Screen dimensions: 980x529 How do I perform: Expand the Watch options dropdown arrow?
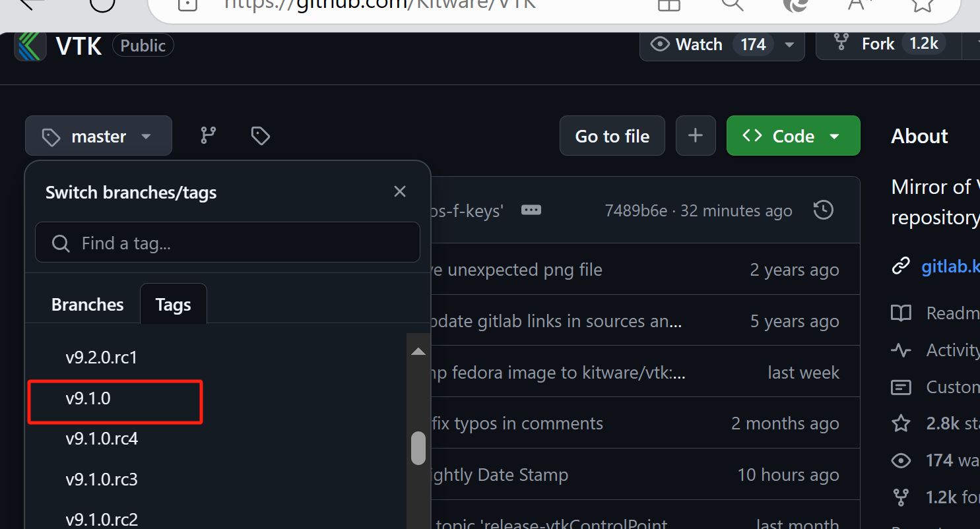pos(789,45)
